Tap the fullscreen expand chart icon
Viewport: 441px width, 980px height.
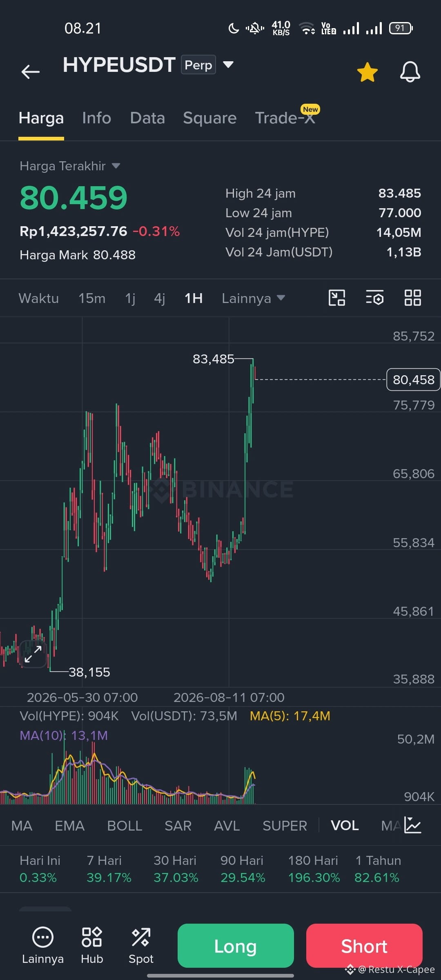tap(33, 654)
